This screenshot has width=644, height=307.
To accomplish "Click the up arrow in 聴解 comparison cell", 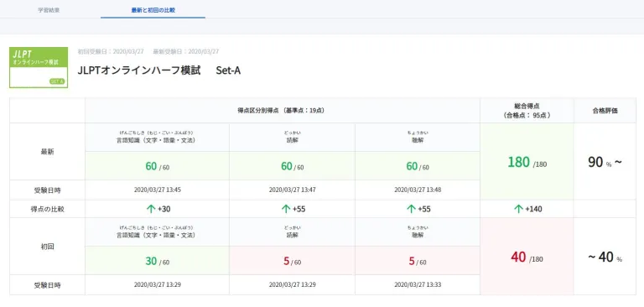I will coord(411,209).
